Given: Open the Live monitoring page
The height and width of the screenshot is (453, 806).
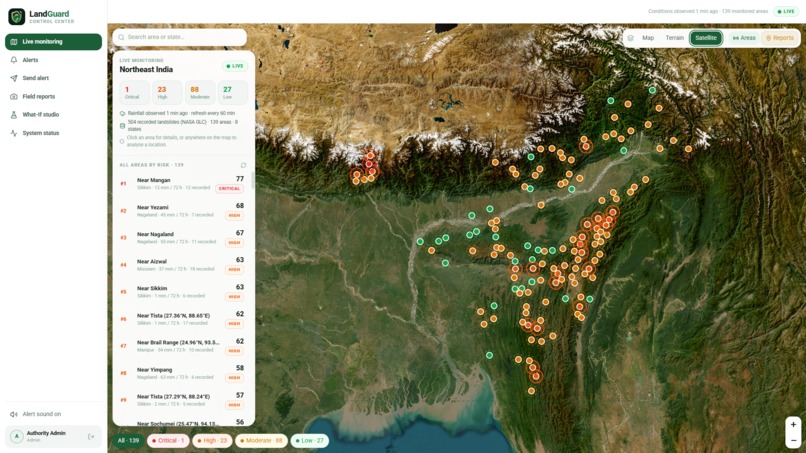Looking at the screenshot, I should [x=53, y=42].
